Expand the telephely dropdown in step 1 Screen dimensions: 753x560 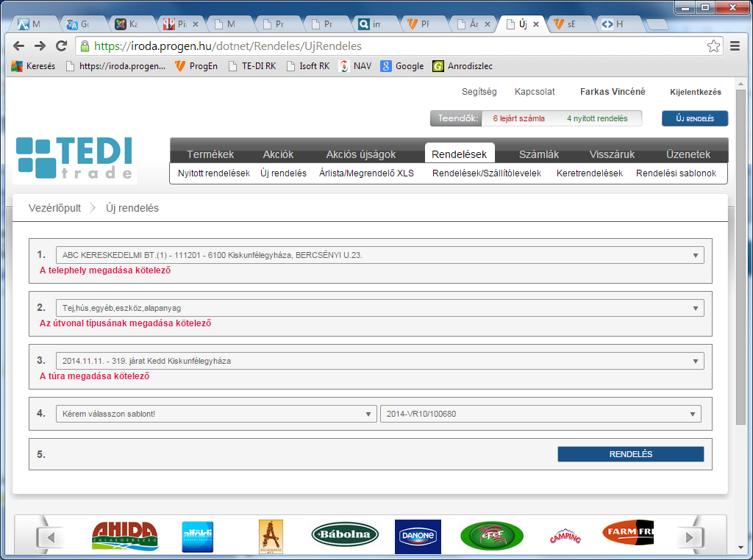pyautogui.click(x=380, y=255)
